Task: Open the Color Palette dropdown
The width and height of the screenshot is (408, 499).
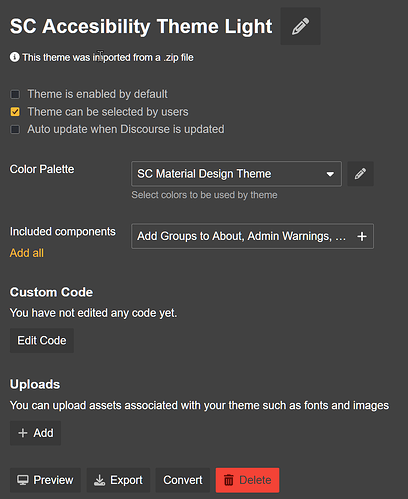Action: click(x=236, y=174)
